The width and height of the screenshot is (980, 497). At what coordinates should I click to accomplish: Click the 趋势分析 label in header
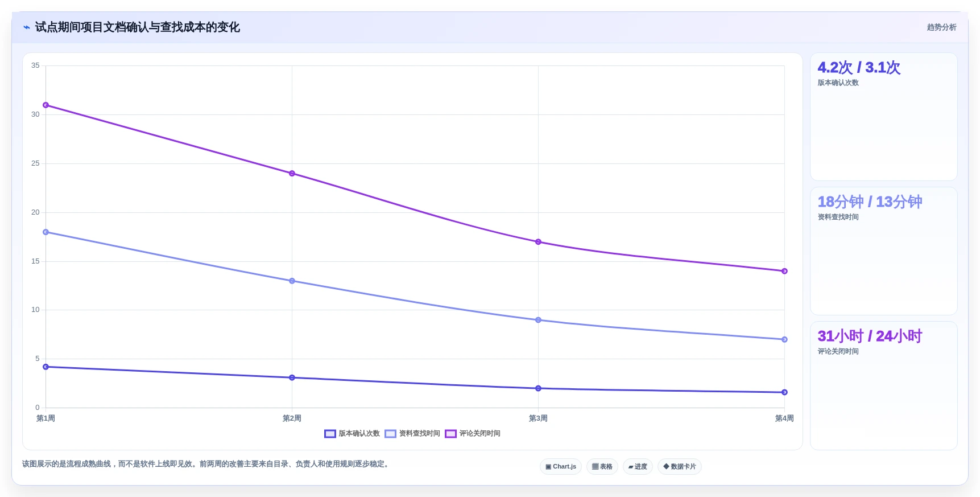tap(941, 27)
